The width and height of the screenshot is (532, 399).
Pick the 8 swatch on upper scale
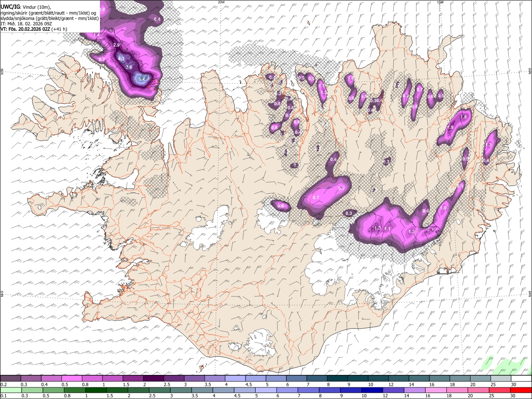click(x=337, y=378)
